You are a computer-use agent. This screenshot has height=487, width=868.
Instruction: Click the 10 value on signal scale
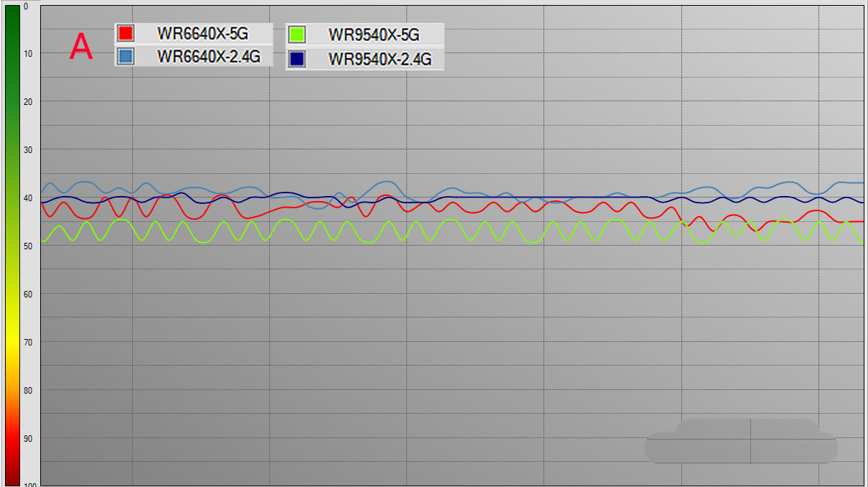tap(28, 53)
